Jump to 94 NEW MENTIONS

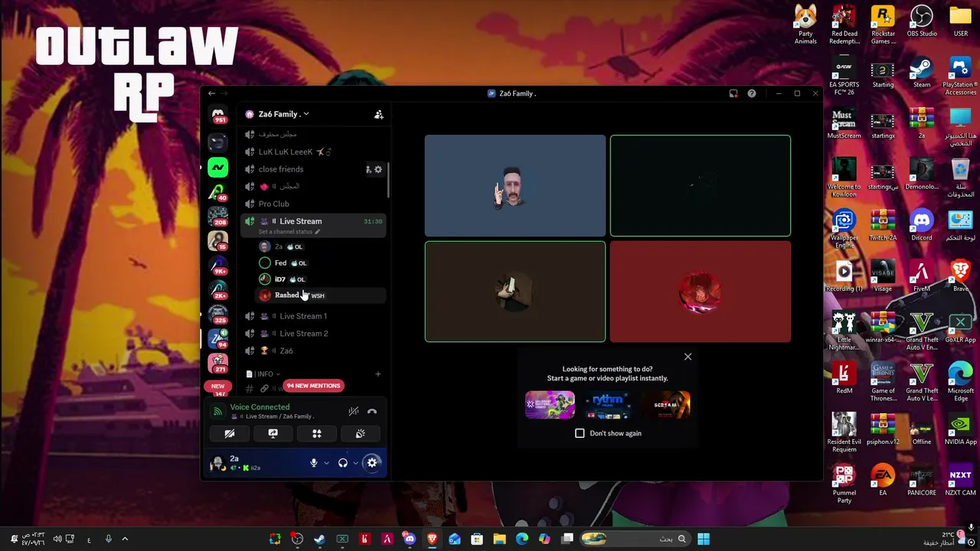(x=313, y=386)
